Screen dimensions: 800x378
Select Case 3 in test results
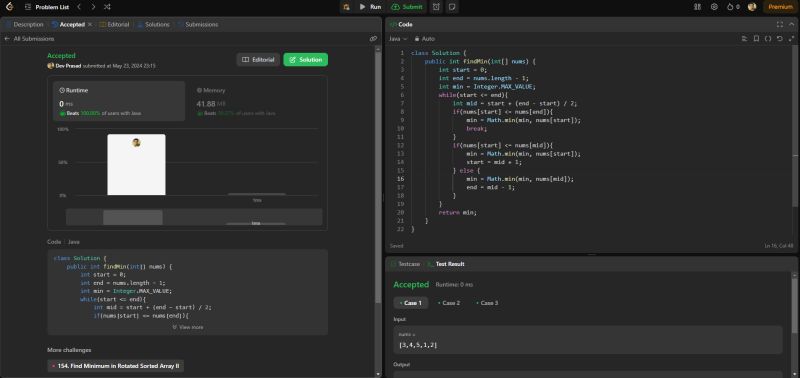coord(487,303)
